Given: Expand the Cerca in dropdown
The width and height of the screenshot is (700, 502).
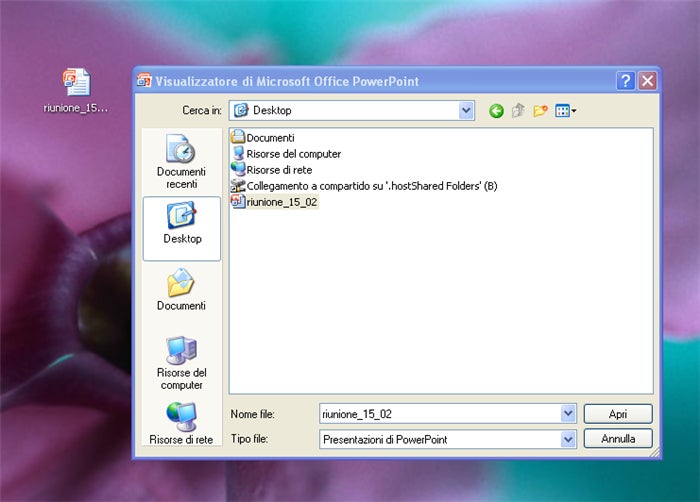Looking at the screenshot, I should (x=466, y=110).
